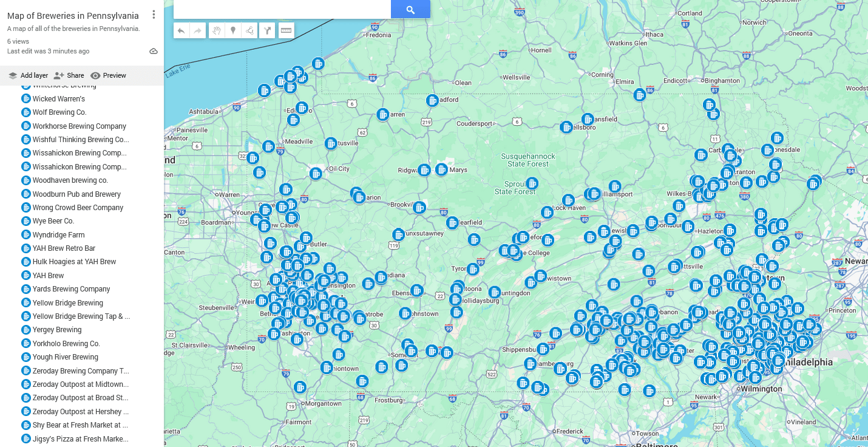Select the Yergey Brewing list entry

click(58, 329)
